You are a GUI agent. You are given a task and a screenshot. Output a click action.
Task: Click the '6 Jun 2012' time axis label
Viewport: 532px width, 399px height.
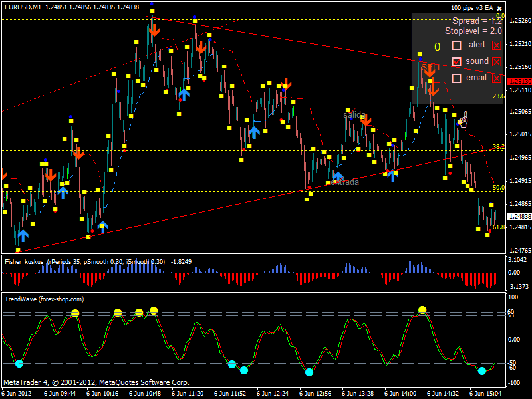click(17, 394)
